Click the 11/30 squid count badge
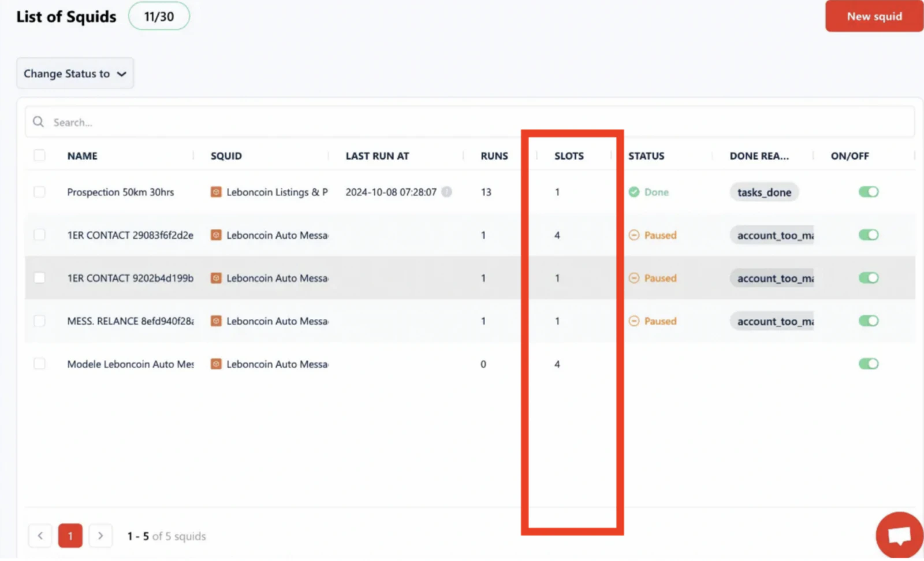The height and width of the screenshot is (561, 924). coord(159,16)
